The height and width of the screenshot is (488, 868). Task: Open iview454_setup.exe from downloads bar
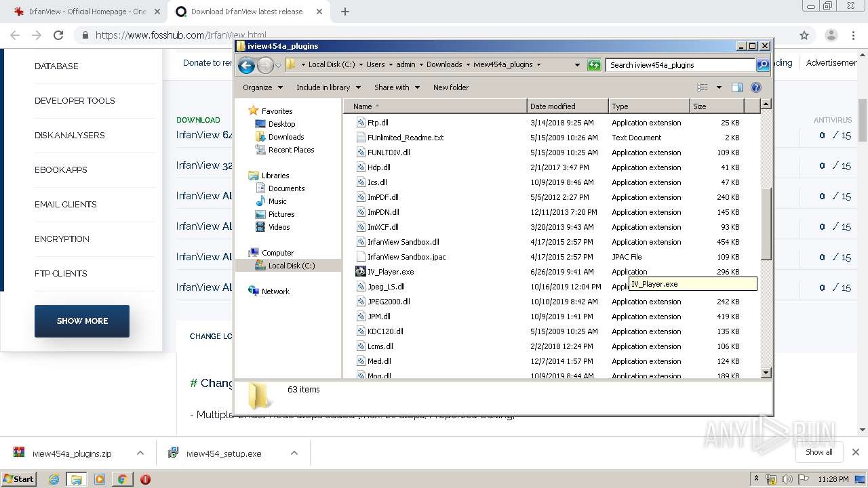coord(223,453)
